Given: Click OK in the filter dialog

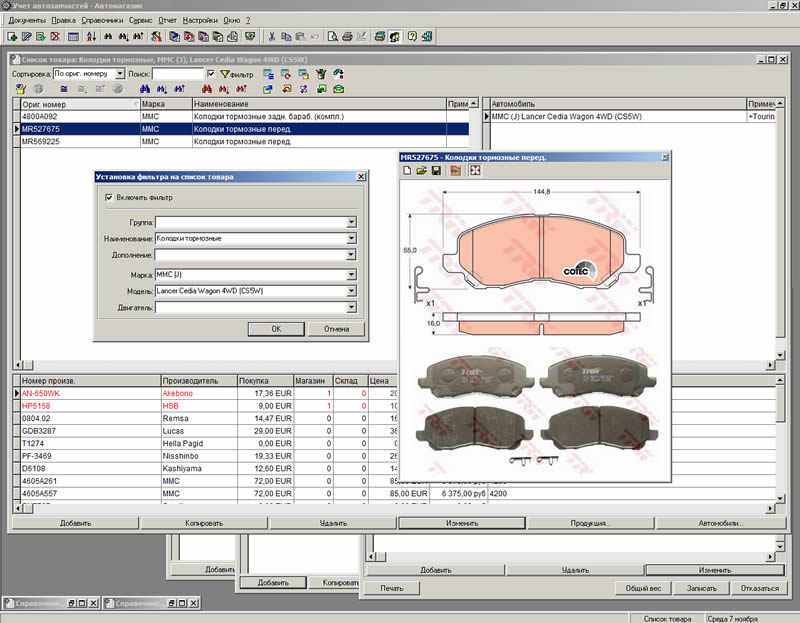Looking at the screenshot, I should 276,329.
